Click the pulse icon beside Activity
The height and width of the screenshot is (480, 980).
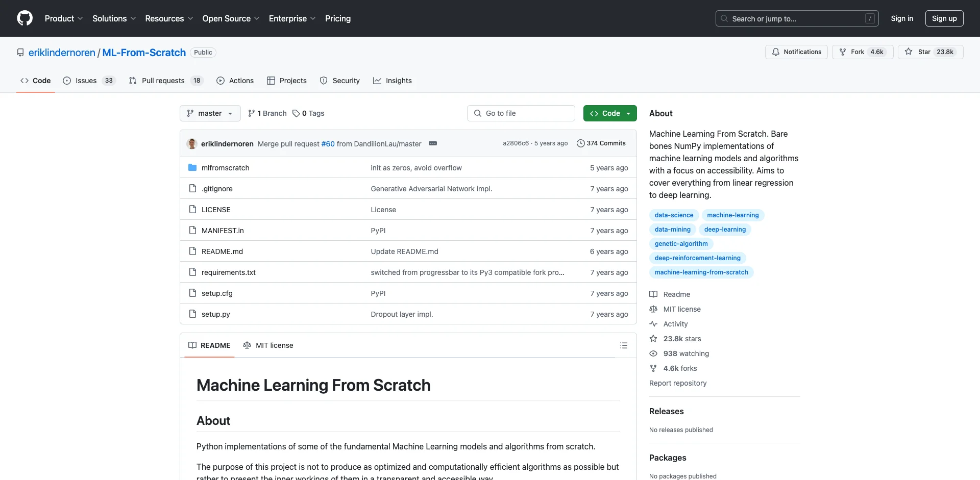(653, 324)
